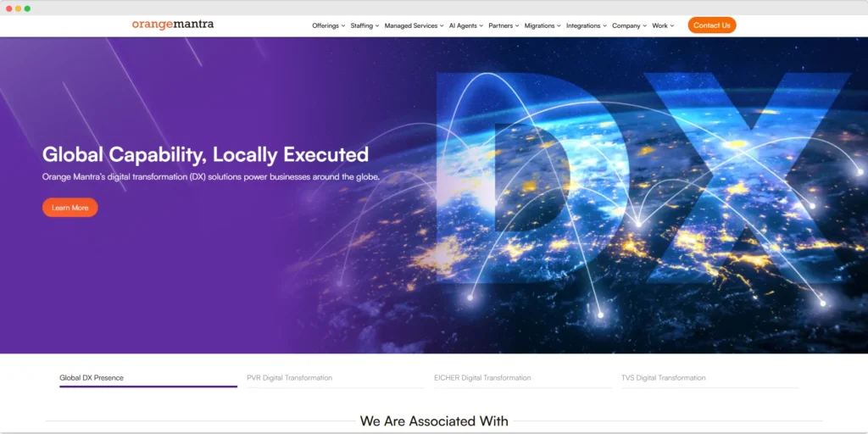Click the orangemantra logo
This screenshot has height=434, width=868.
173,25
